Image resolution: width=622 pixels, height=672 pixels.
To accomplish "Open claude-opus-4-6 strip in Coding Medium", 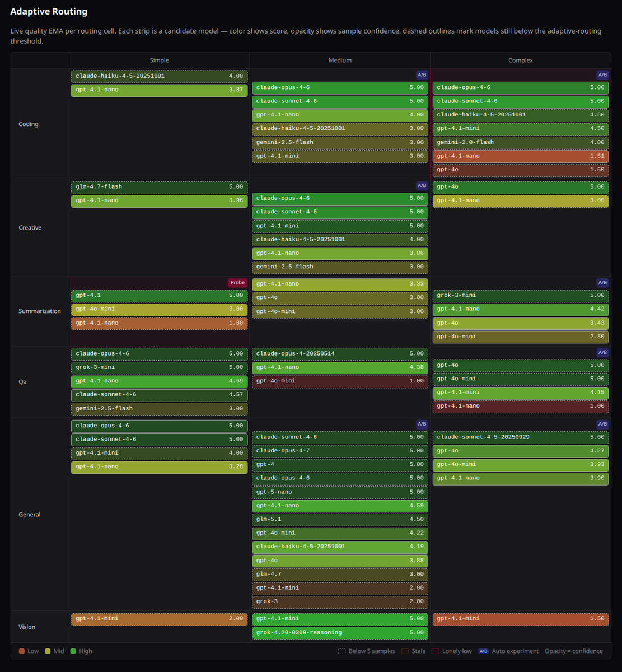I will (x=340, y=88).
